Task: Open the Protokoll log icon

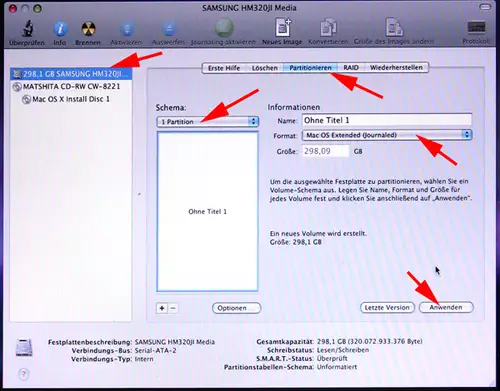Action: point(476,28)
